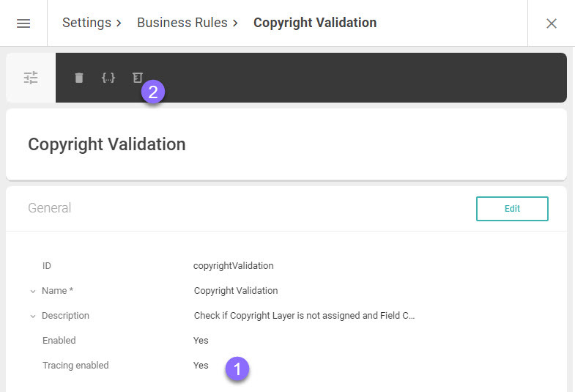
Task: Click the General section heading
Action: coord(50,208)
